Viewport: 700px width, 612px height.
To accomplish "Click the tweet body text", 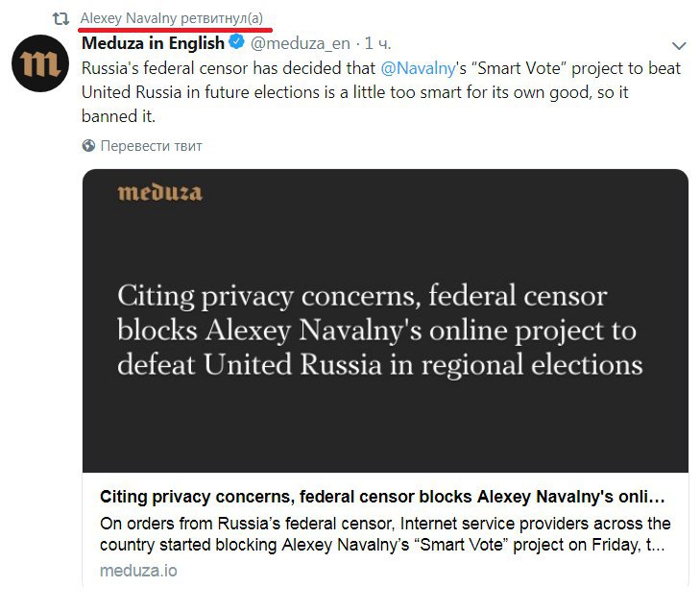I will tap(381, 92).
